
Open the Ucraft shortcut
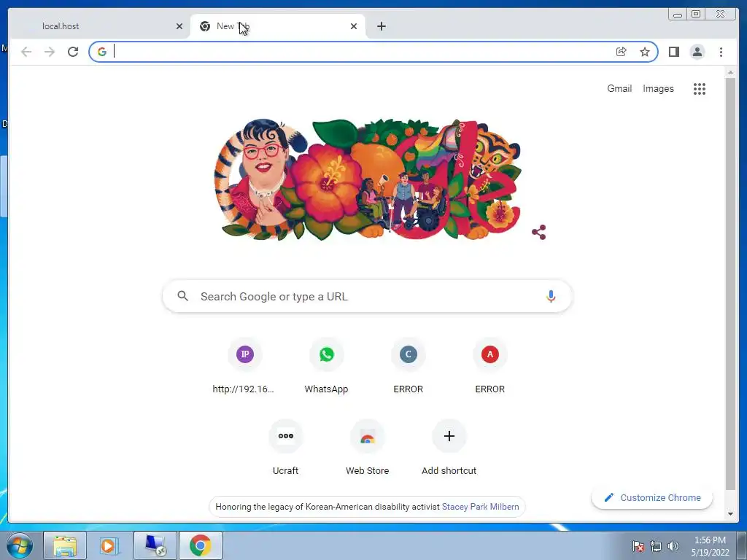tap(285, 448)
